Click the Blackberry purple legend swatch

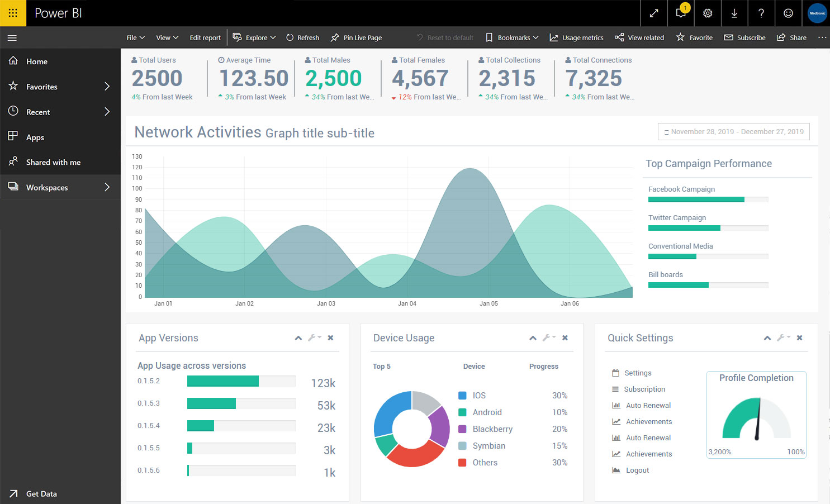(462, 429)
